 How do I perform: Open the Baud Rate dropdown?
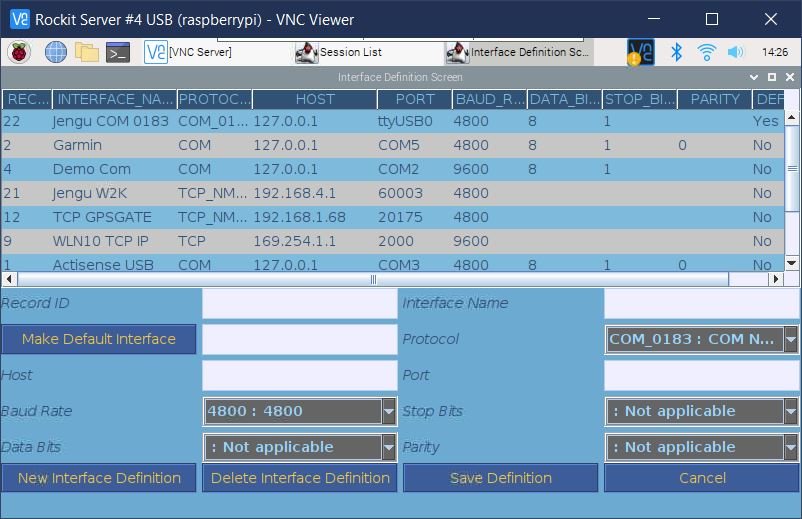(389, 411)
